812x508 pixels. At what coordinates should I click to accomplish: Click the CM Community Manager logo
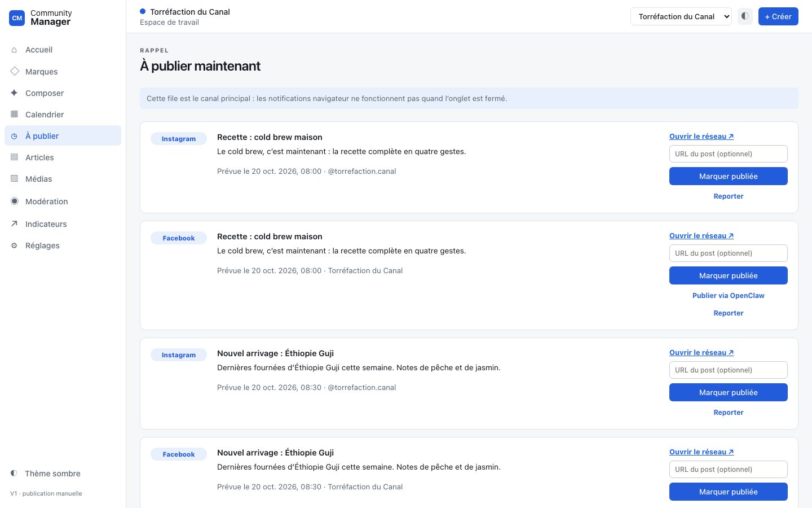pos(41,17)
